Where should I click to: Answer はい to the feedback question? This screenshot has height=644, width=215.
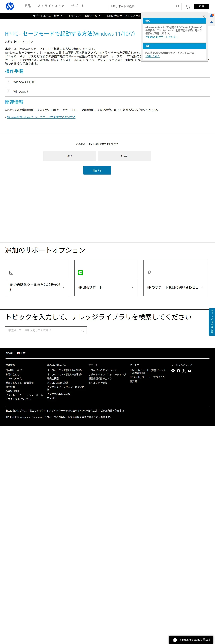click(x=70, y=156)
